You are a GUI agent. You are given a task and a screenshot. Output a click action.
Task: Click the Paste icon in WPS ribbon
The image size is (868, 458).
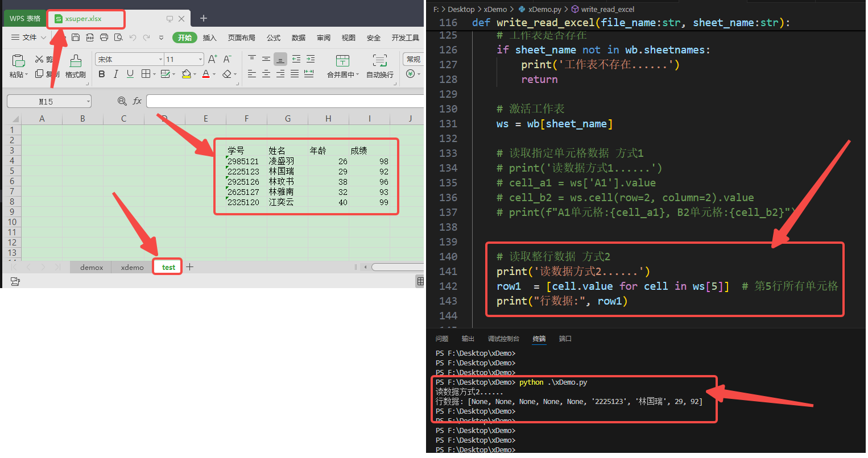(x=18, y=61)
